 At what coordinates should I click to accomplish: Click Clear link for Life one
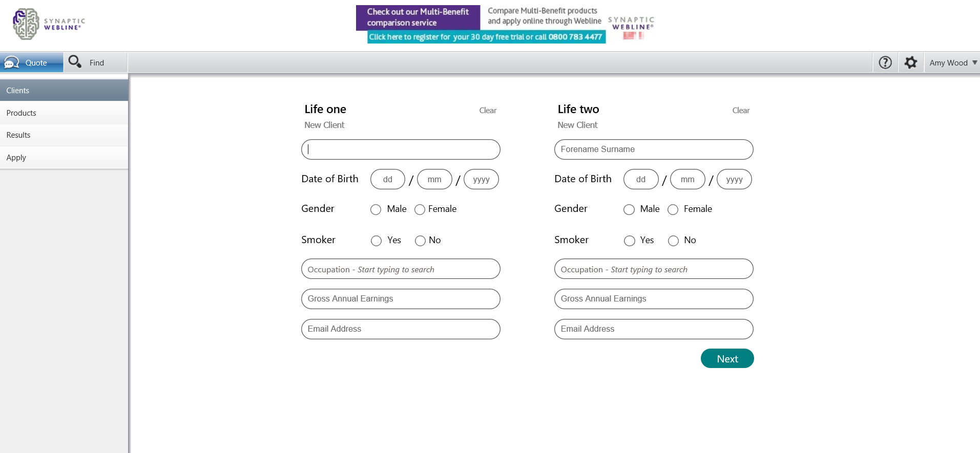(x=488, y=111)
